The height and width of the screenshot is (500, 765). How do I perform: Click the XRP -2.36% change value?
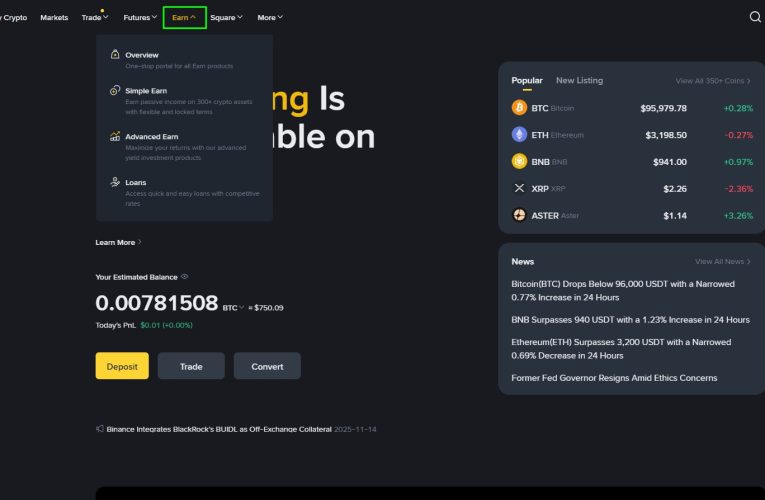tap(739, 188)
